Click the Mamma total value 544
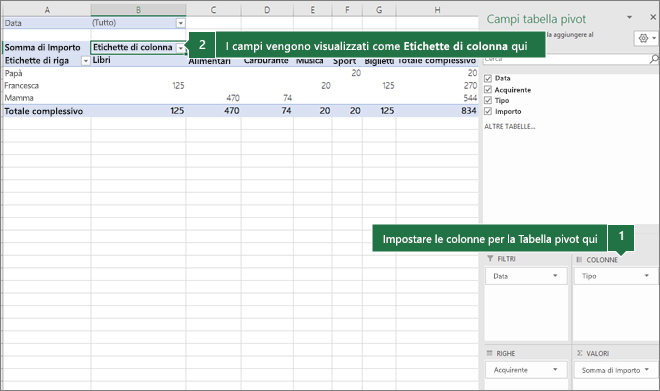 pyautogui.click(x=470, y=98)
